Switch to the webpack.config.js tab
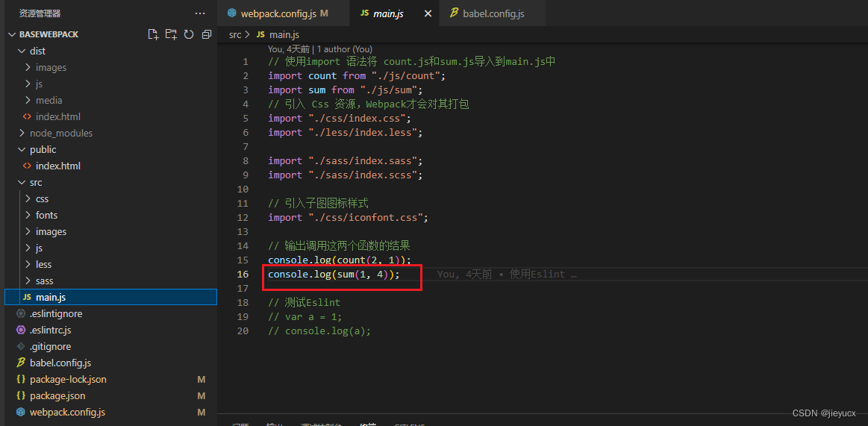 (278, 13)
